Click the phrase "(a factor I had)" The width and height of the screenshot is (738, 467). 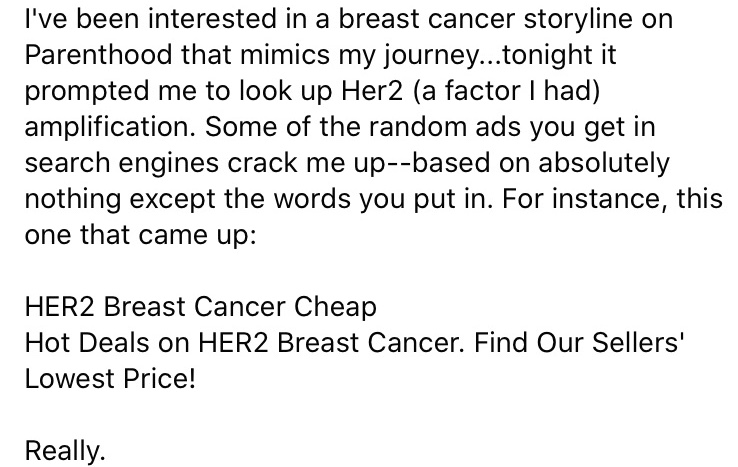[x=507, y=90]
